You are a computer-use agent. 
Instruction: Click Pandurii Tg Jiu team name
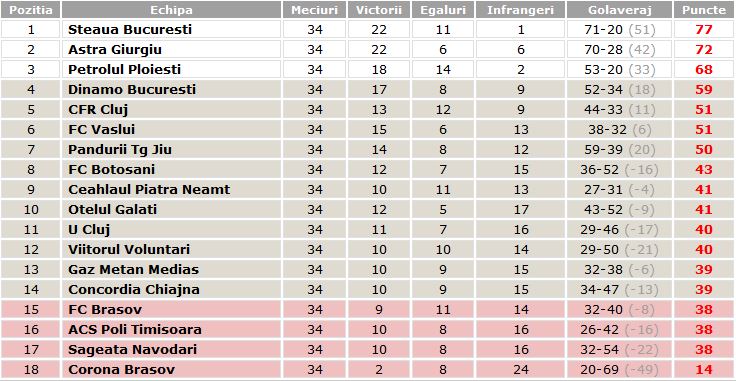[120, 150]
